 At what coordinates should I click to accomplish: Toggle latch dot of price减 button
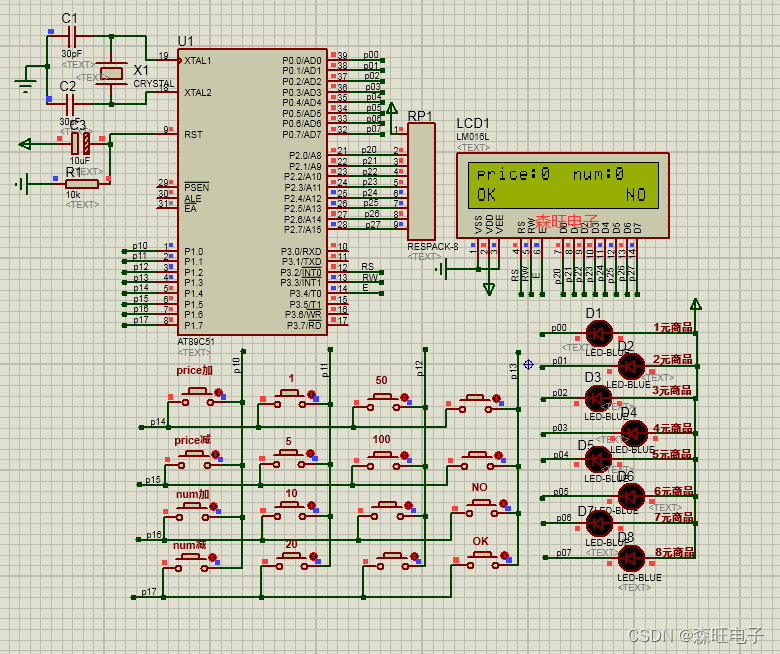point(215,455)
